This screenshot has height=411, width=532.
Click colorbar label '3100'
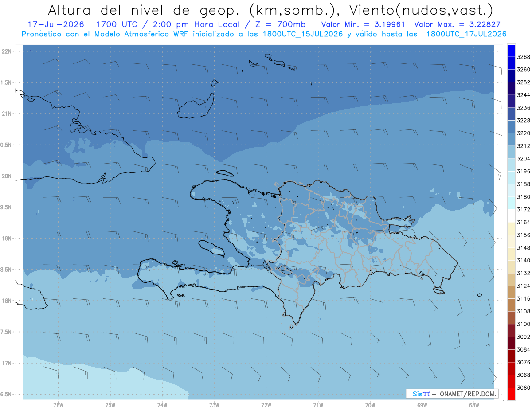[524, 324]
